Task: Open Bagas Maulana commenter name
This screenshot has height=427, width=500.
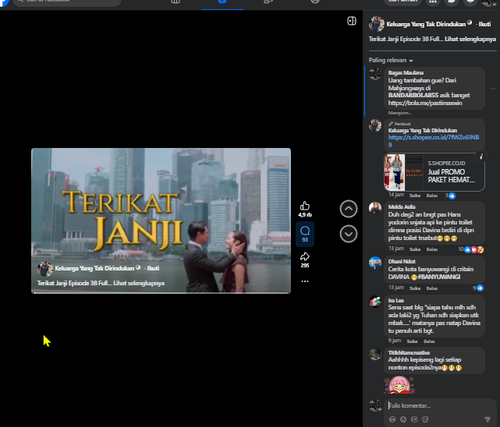Action: pyautogui.click(x=406, y=73)
